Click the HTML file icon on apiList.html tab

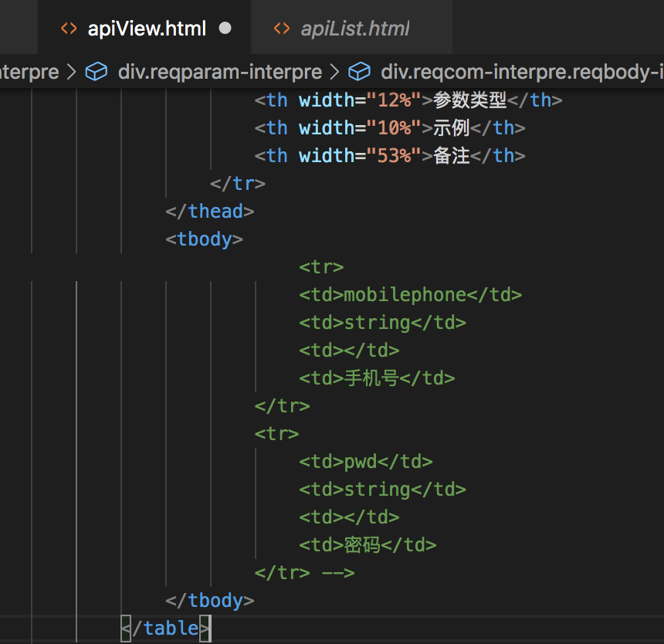282,29
